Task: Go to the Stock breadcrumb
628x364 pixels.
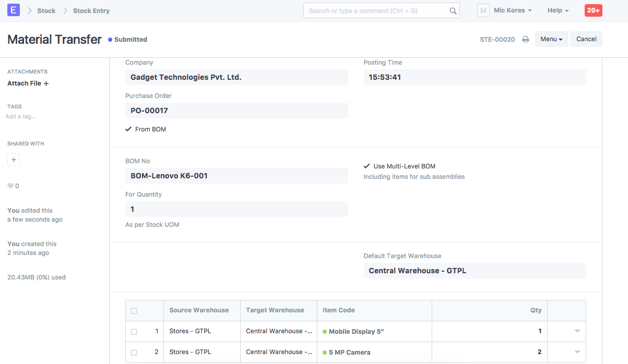Action: point(46,10)
